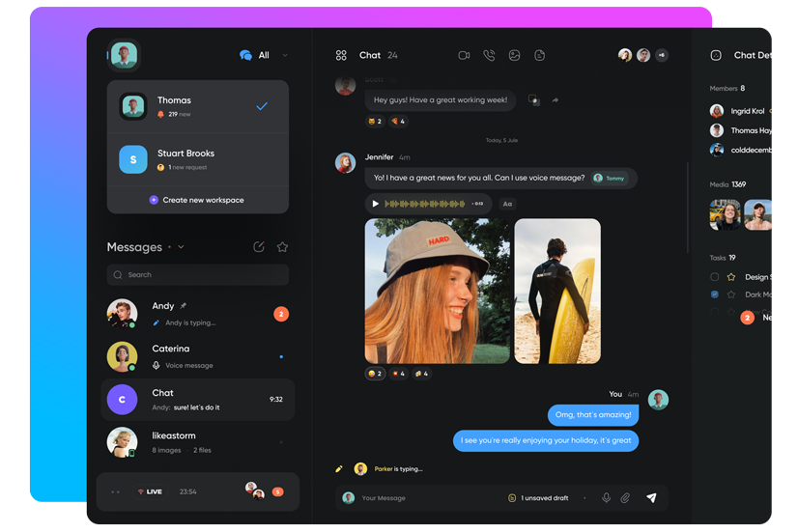Click the orange 2 badge in Tasks section

(x=747, y=318)
